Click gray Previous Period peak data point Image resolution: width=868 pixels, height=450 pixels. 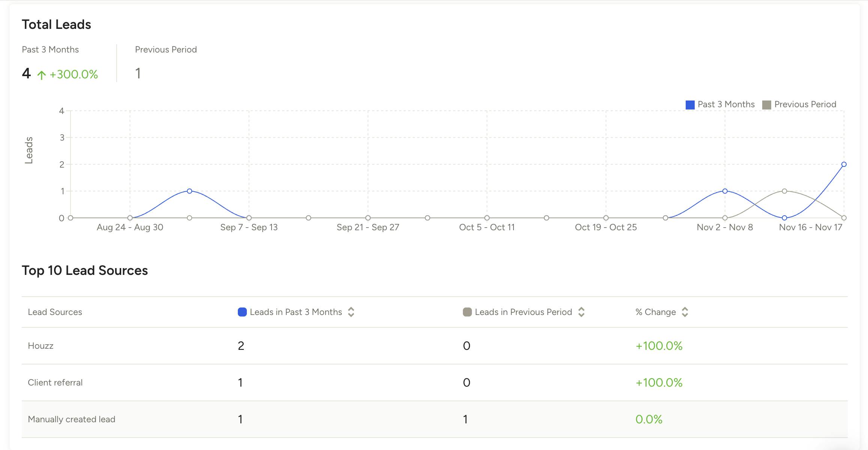pos(784,191)
